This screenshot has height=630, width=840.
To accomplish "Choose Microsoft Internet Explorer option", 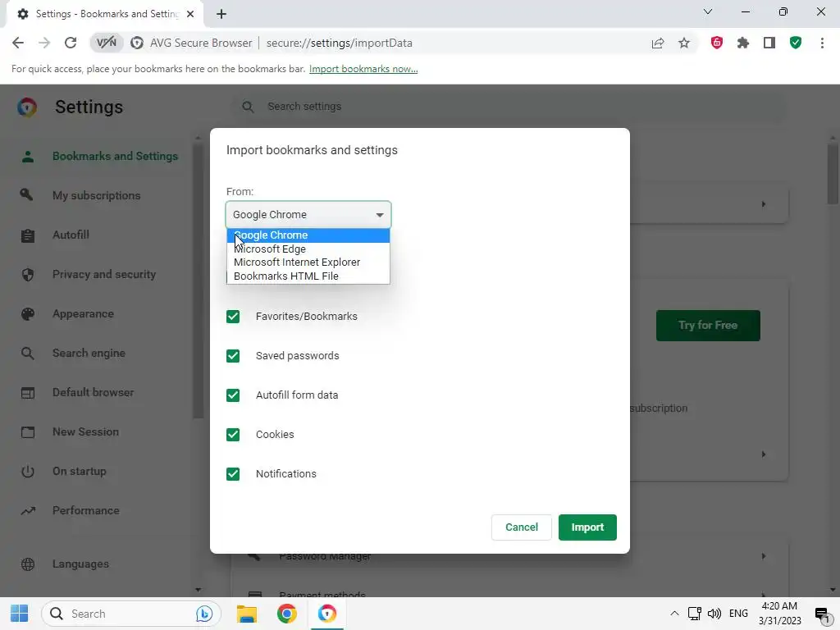I will click(x=308, y=262).
